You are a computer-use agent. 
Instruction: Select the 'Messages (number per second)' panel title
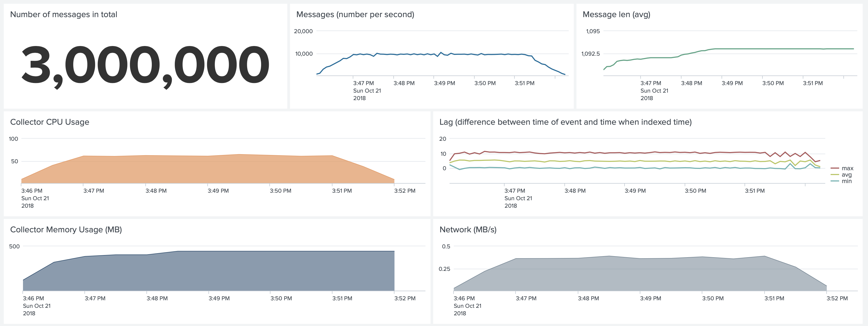(x=355, y=14)
